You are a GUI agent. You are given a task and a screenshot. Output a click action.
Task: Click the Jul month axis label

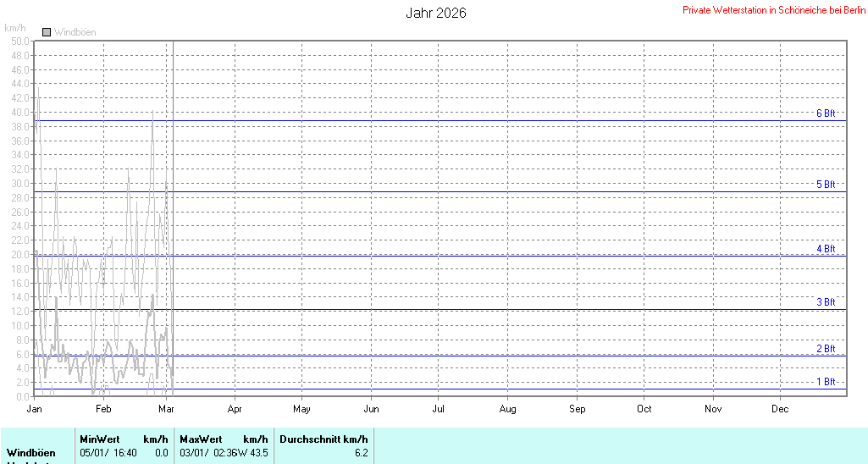coord(438,409)
